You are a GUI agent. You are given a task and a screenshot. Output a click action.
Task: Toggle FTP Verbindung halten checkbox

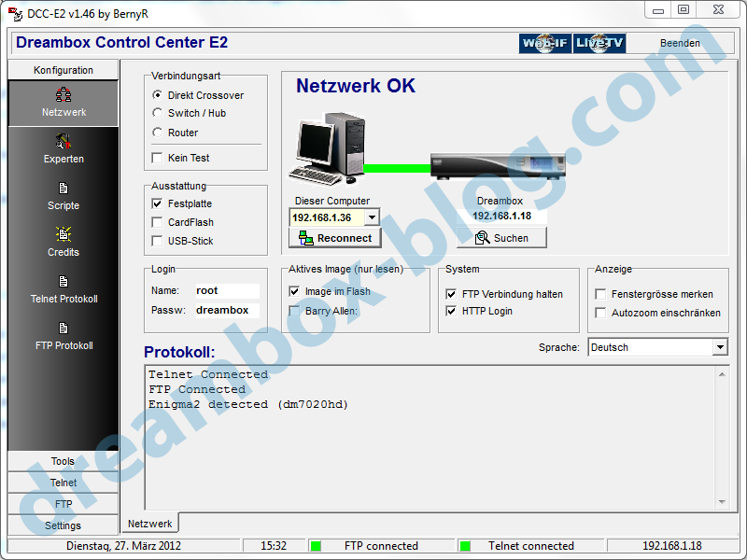point(451,294)
